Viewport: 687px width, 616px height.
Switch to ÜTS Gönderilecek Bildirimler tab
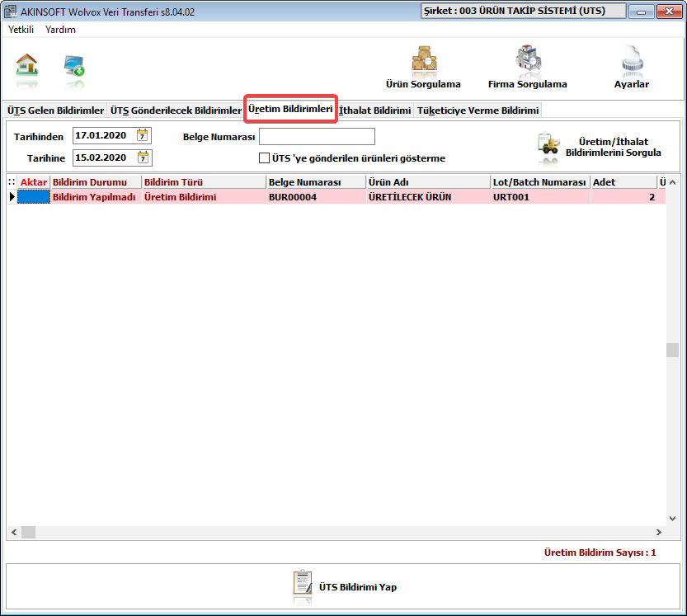coord(176,111)
